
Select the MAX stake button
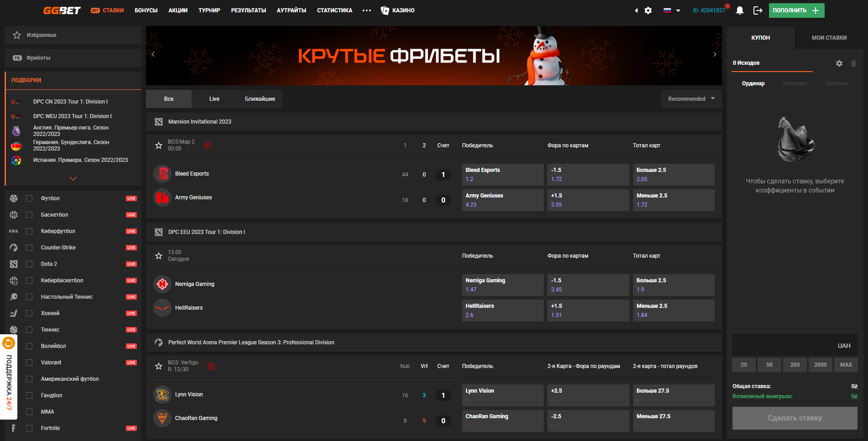[846, 365]
